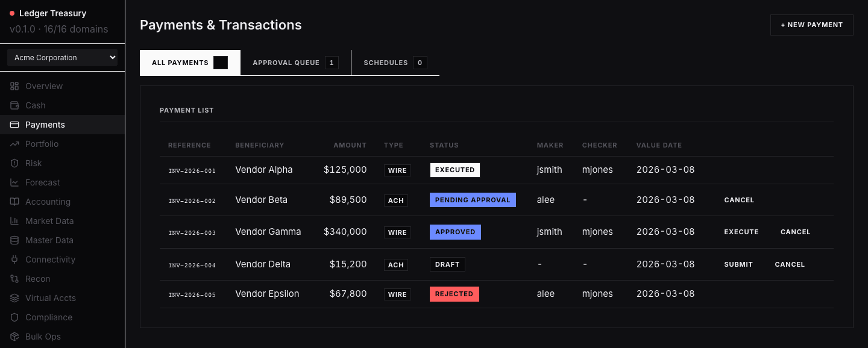Switch to the All Payments tab
The image size is (868, 348).
coord(190,63)
